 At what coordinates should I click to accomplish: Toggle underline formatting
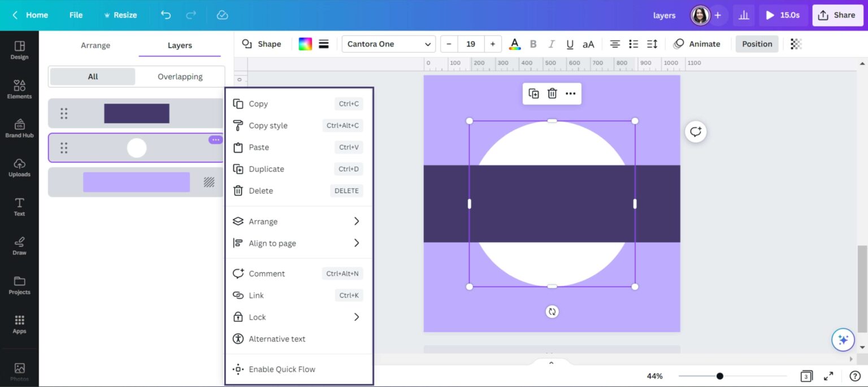[x=570, y=44]
